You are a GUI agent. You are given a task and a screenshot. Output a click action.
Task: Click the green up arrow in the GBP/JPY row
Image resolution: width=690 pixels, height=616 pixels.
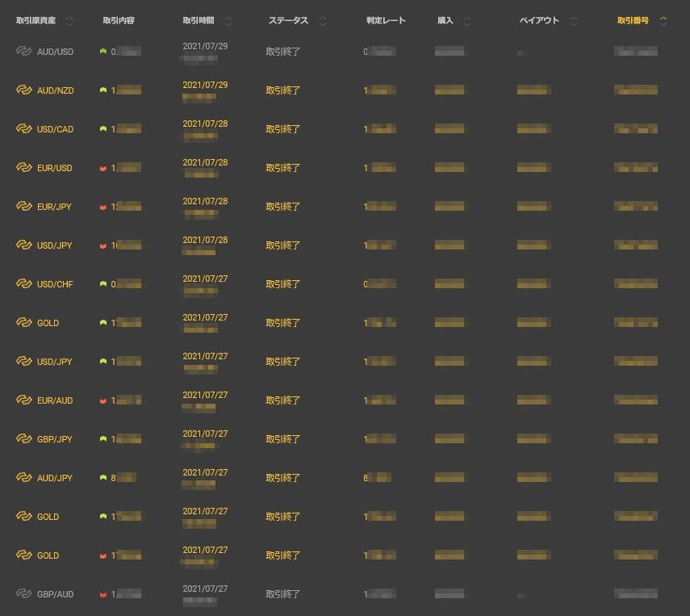click(103, 439)
